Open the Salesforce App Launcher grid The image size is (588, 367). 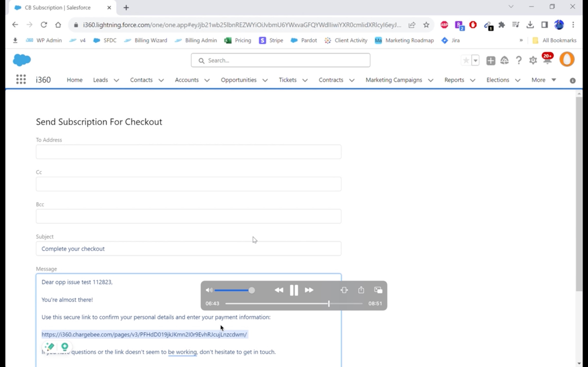tap(21, 80)
